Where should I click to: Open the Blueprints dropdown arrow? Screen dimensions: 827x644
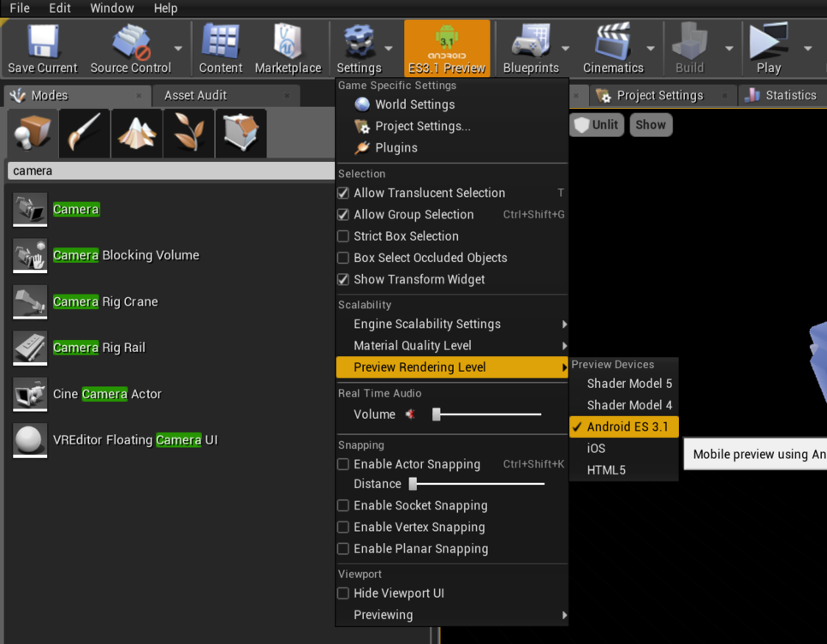565,49
